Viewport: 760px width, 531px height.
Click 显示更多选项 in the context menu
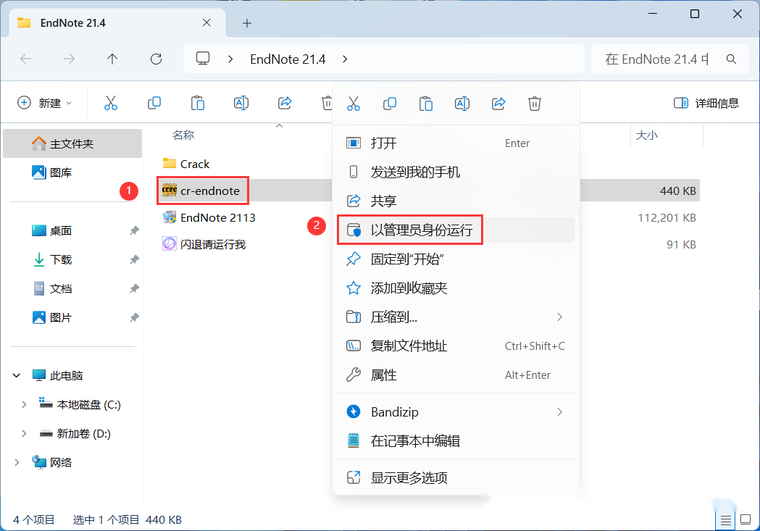click(x=456, y=478)
